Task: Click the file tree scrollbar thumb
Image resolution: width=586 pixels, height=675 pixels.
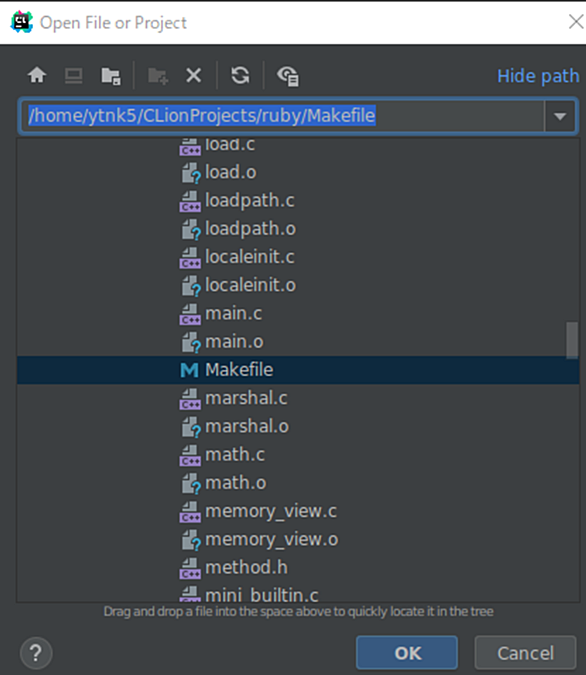Action: tap(572, 340)
